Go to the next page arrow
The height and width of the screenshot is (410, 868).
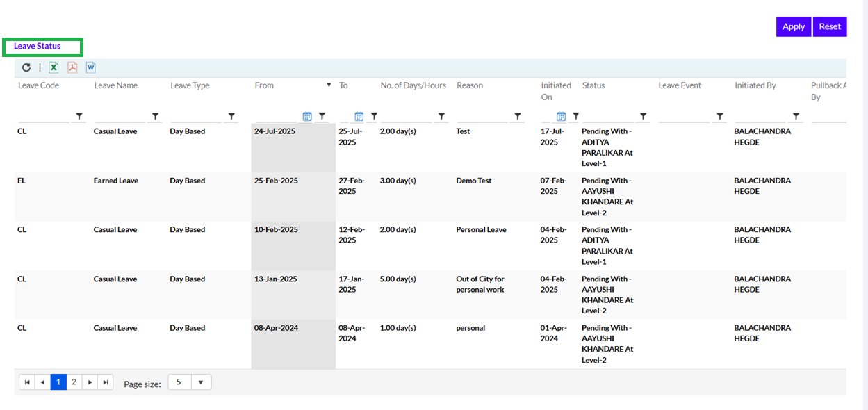[90, 382]
